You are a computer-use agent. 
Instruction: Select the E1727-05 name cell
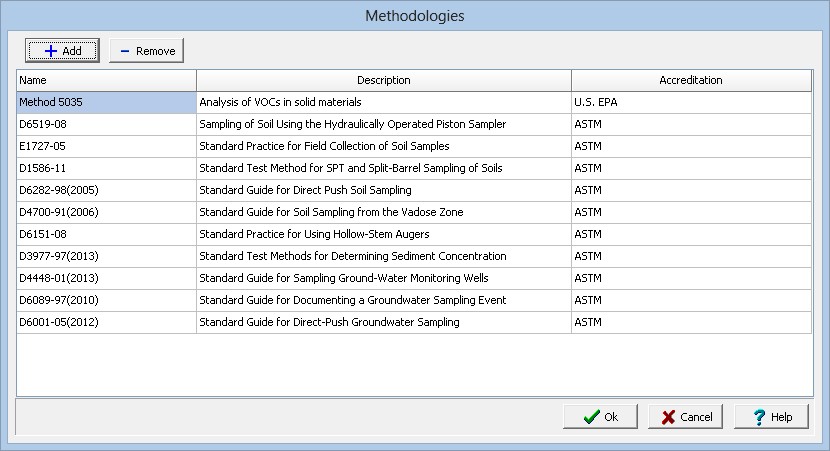tap(106, 146)
